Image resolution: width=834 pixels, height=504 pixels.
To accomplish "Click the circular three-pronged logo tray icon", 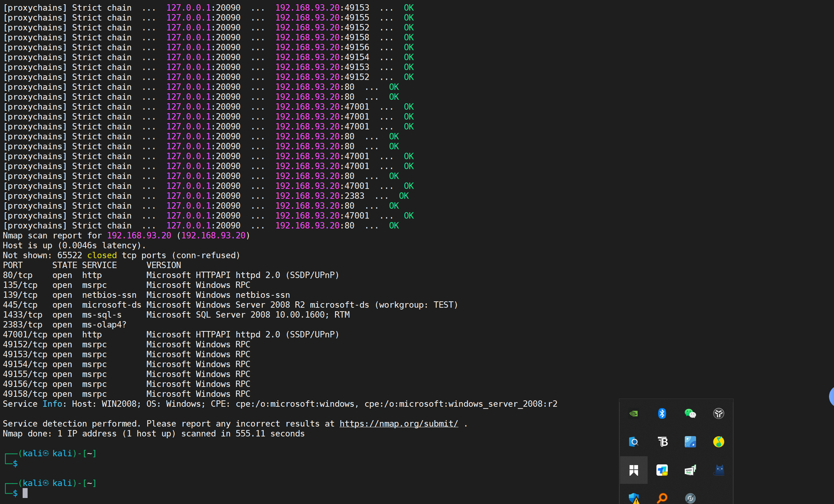I will [x=718, y=413].
